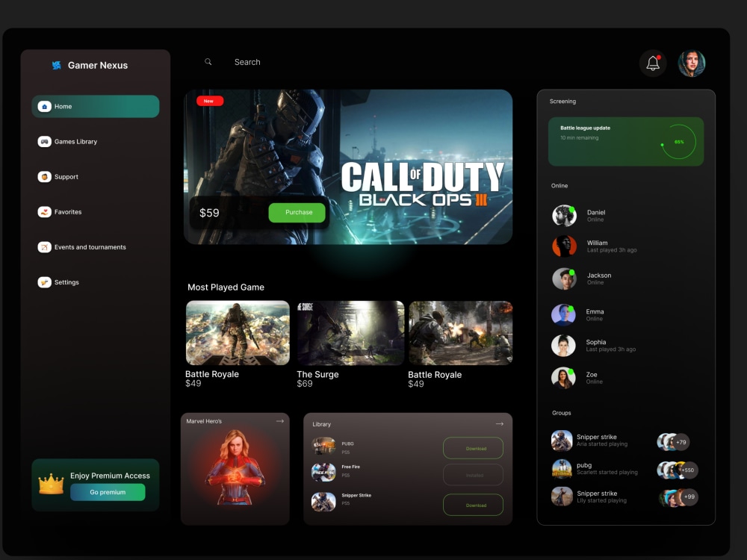The width and height of the screenshot is (747, 560).
Task: Open first Battle Royale game thumbnail
Action: click(x=238, y=333)
